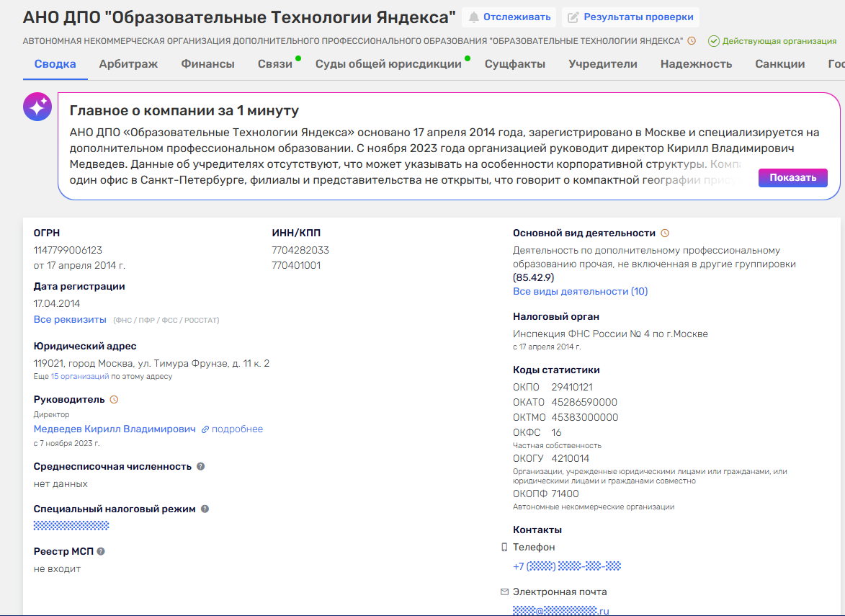Click the ОКОПФ value 71400

click(x=565, y=494)
